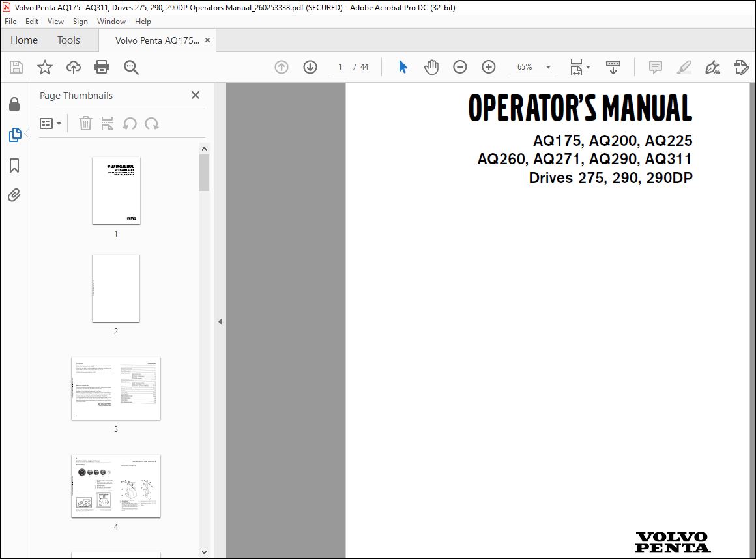Switch to the Tools tab
756x559 pixels.
[x=68, y=40]
